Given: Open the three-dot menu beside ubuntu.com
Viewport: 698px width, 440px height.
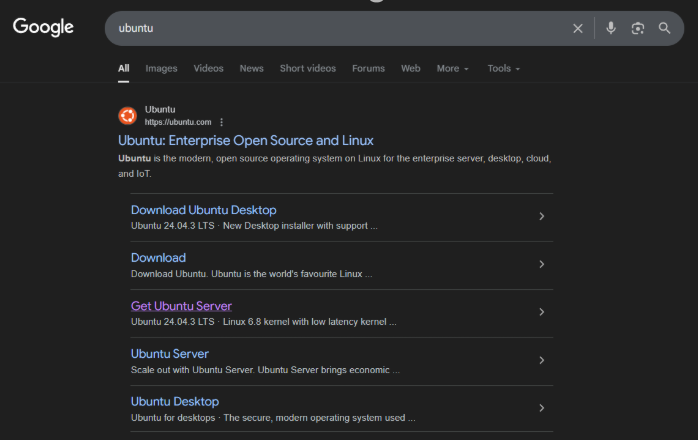Looking at the screenshot, I should [x=221, y=122].
